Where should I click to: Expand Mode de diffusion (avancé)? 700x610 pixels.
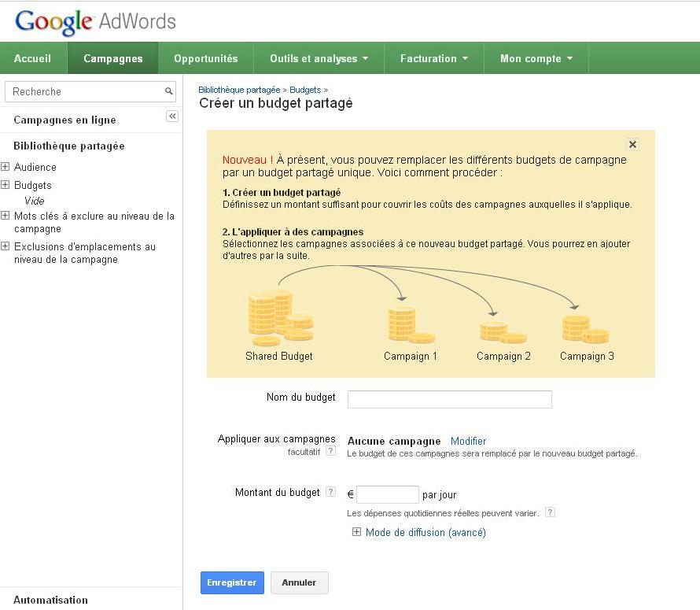[356, 532]
